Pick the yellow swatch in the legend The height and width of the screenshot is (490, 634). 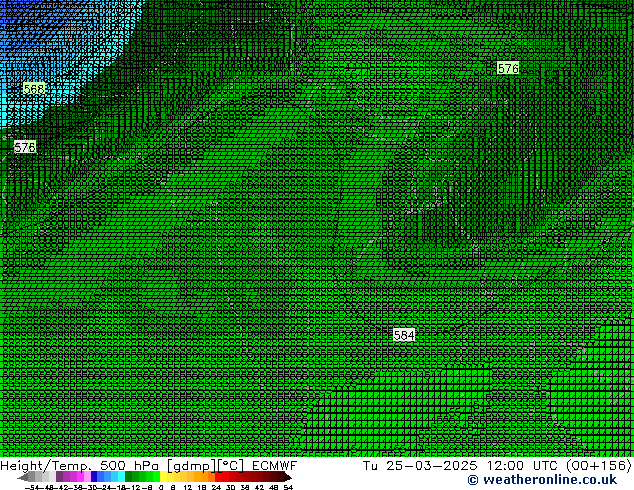[163, 477]
